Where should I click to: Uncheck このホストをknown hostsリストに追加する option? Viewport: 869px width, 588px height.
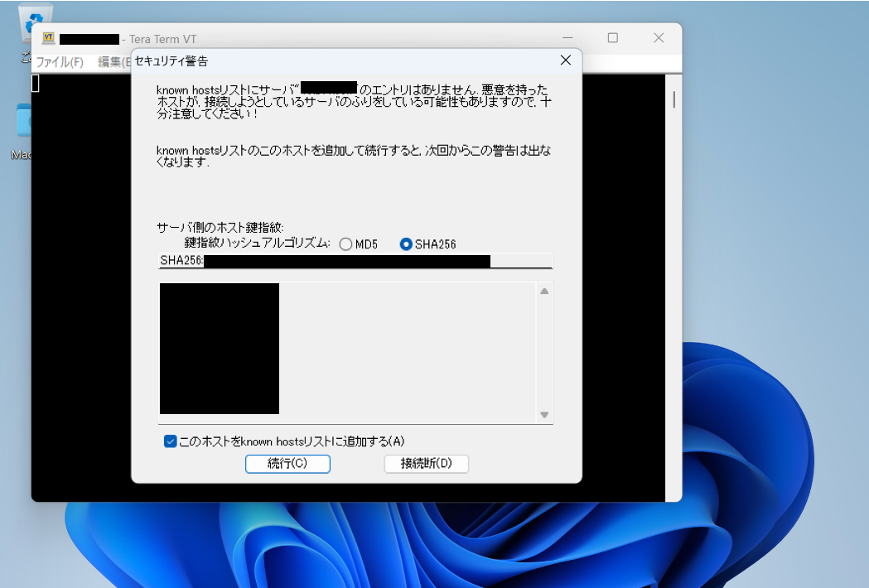[171, 441]
